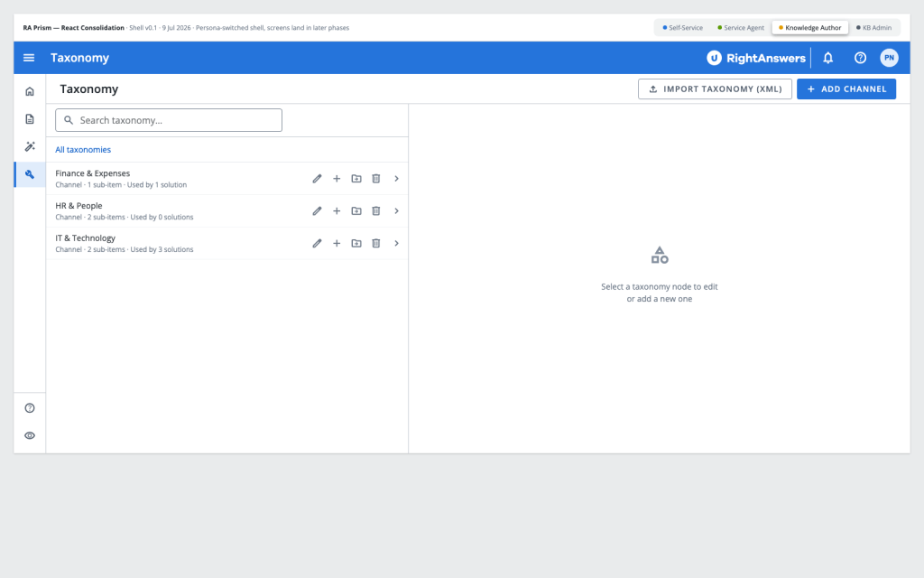Viewport: 924px width, 578px height.
Task: Open the hamburger navigation menu
Action: (29, 58)
